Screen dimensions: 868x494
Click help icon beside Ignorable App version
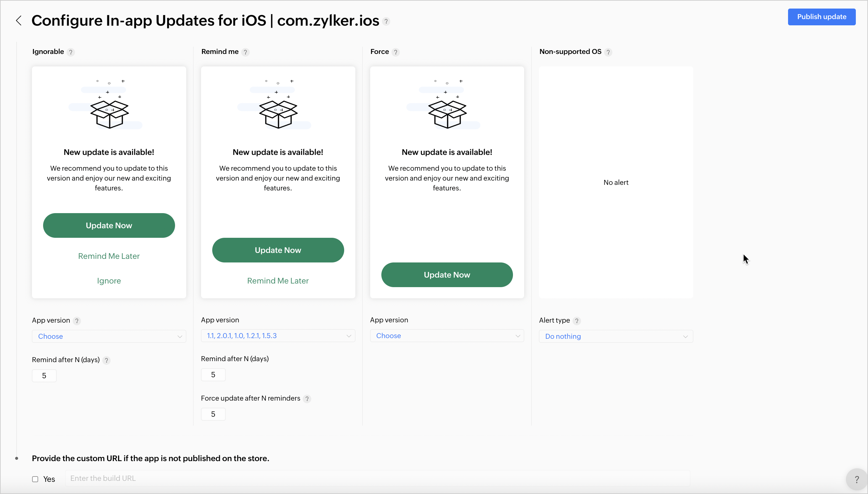click(x=77, y=321)
